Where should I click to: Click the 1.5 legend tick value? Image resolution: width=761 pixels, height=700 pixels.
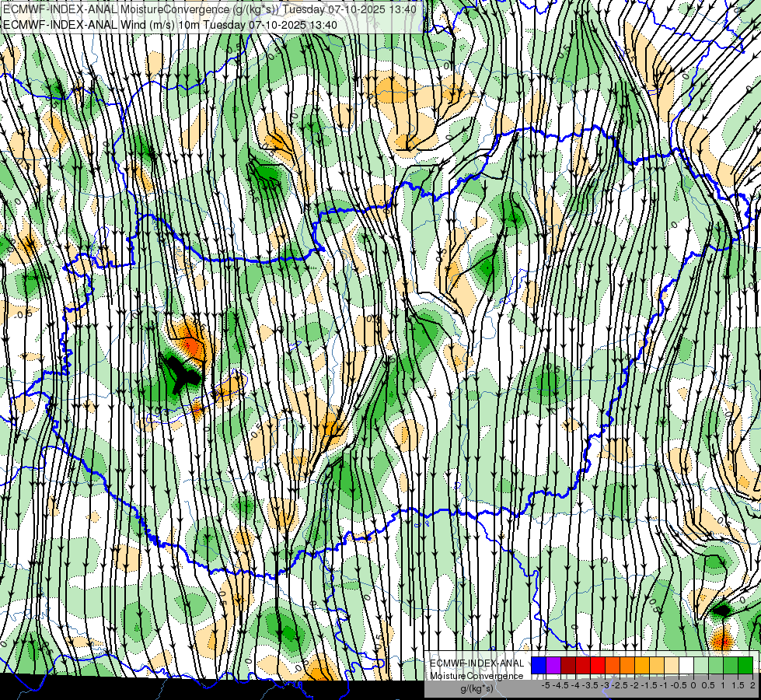(x=738, y=685)
